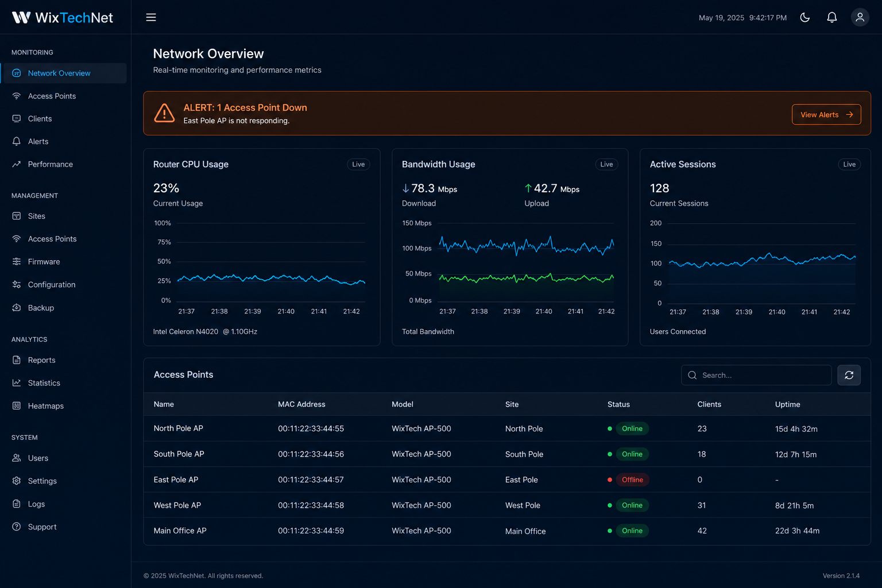
Task: Click the Name column header
Action: coord(164,404)
